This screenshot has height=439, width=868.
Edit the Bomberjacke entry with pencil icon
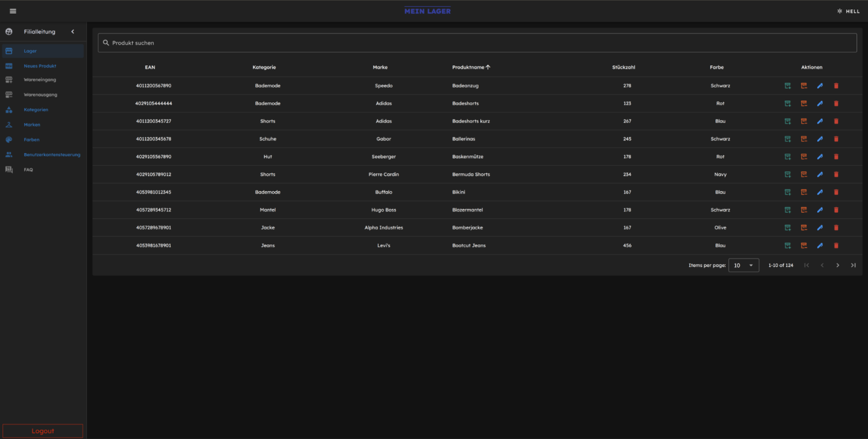pyautogui.click(x=820, y=227)
